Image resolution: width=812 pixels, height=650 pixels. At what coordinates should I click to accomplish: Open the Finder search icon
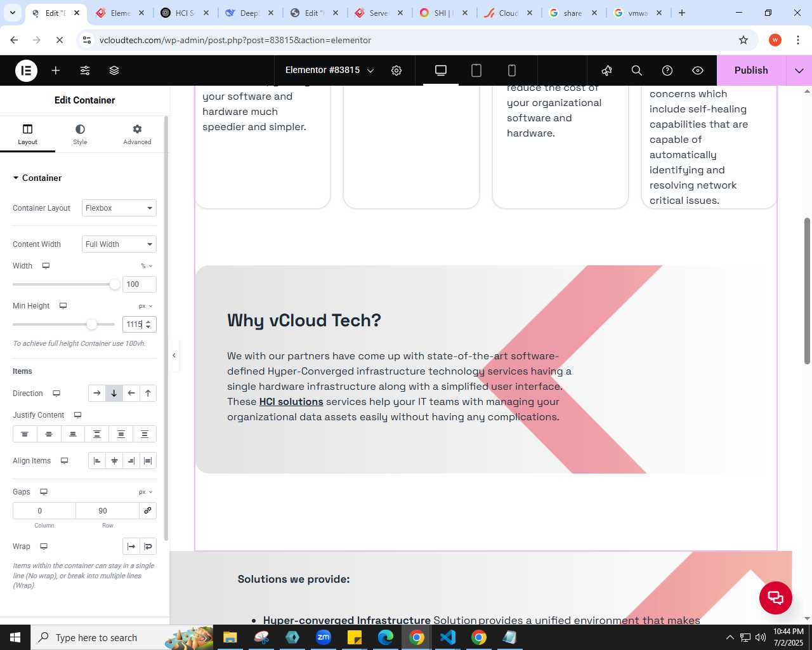click(637, 70)
